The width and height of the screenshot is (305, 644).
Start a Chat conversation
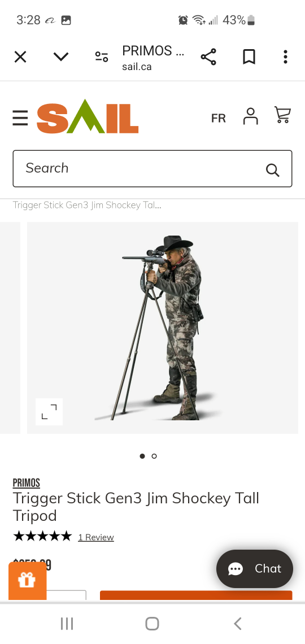coord(255,569)
